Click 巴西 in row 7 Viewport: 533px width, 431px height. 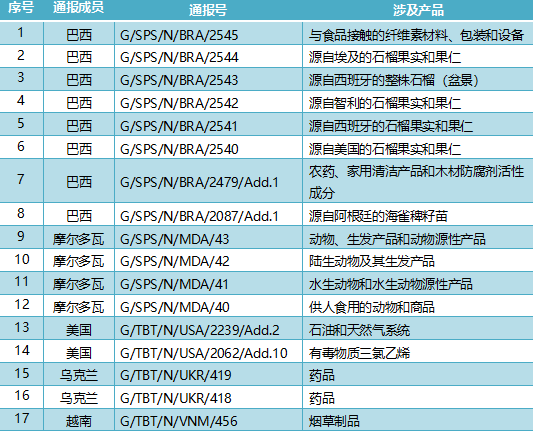[x=79, y=183]
